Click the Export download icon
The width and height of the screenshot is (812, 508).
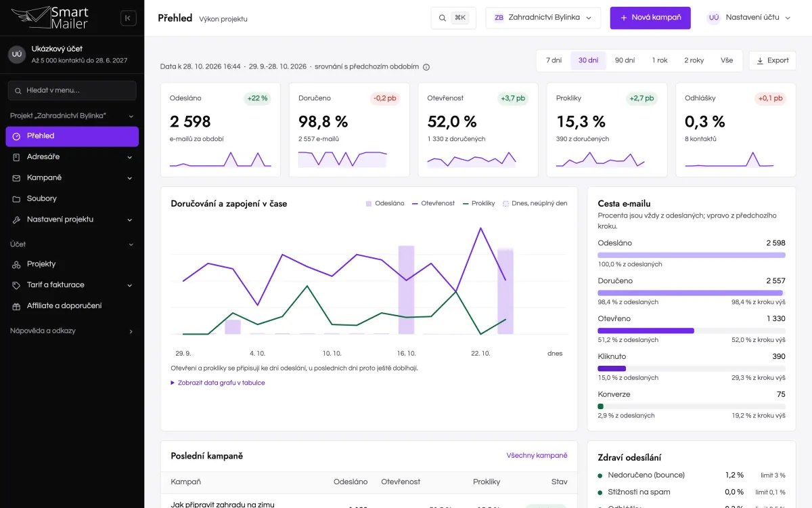760,60
